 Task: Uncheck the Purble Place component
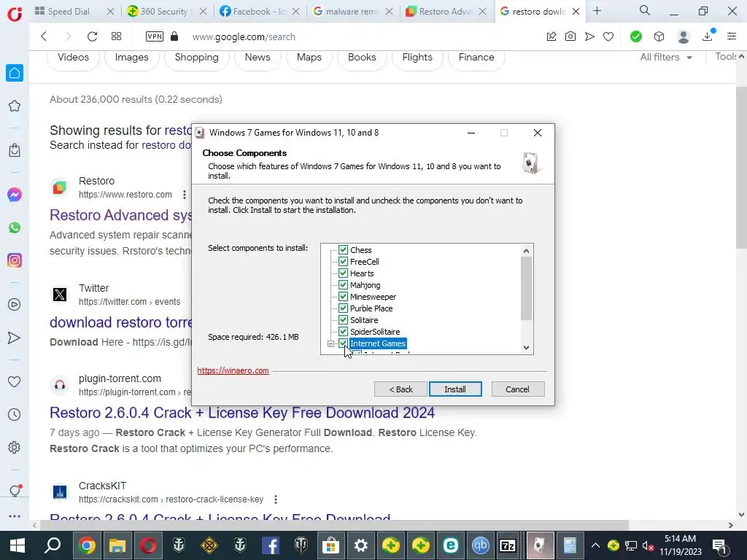343,308
